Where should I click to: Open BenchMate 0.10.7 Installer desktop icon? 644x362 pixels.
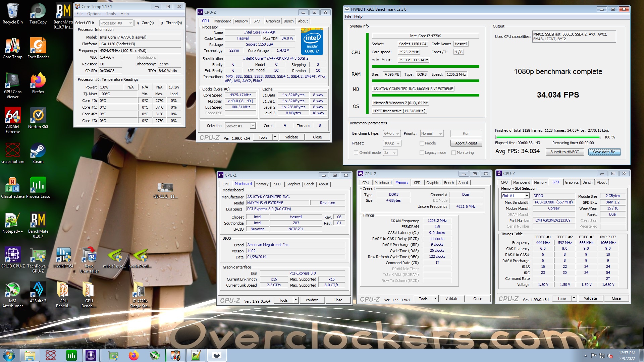pos(63,16)
